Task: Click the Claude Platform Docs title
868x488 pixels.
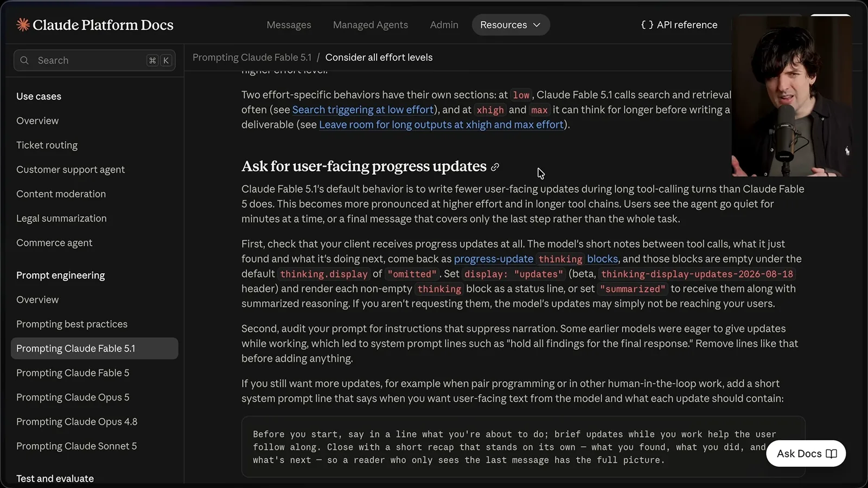Action: click(x=103, y=25)
